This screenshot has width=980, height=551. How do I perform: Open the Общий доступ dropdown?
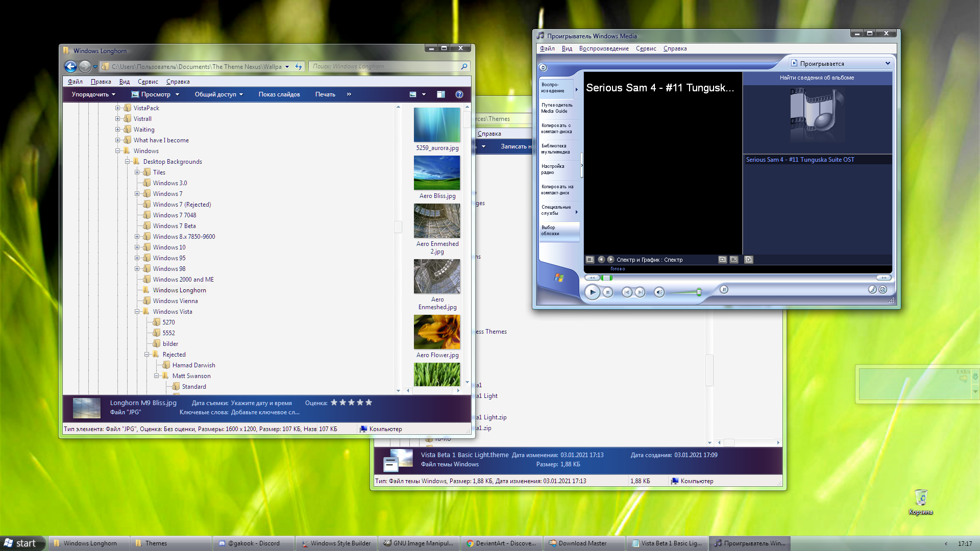[218, 94]
